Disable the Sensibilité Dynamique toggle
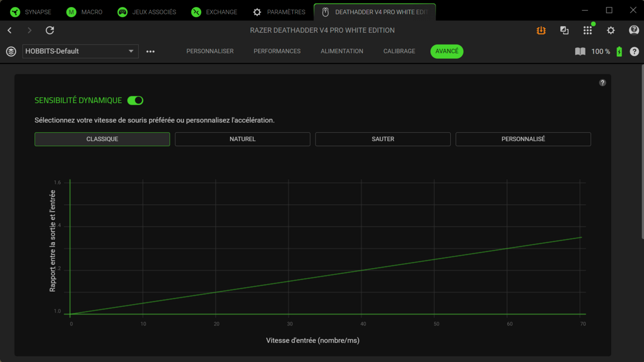Viewport: 644px width, 362px height. point(135,100)
